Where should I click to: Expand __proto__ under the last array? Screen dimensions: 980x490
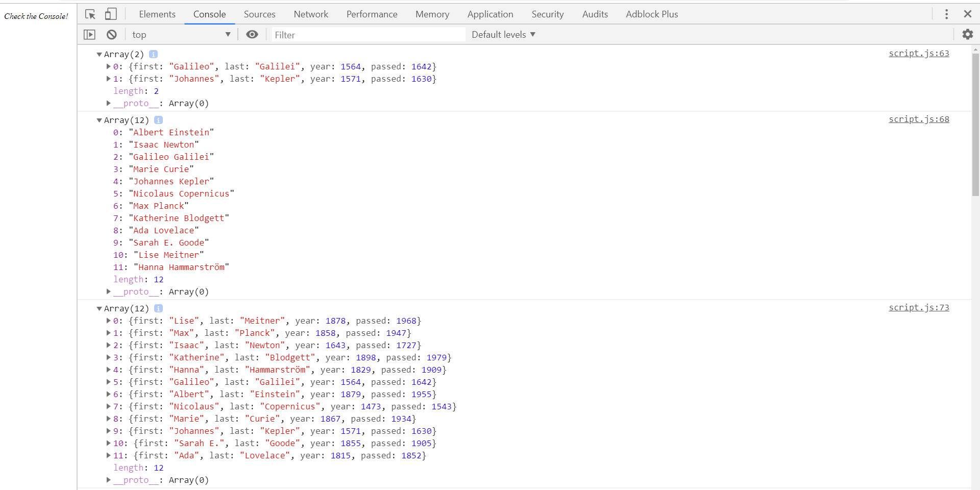(x=108, y=480)
